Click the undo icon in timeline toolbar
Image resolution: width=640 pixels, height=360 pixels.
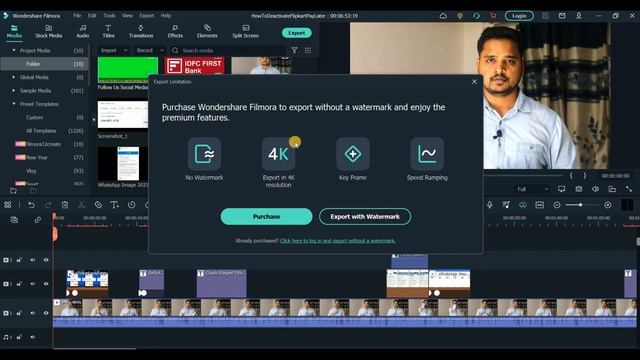[31, 205]
